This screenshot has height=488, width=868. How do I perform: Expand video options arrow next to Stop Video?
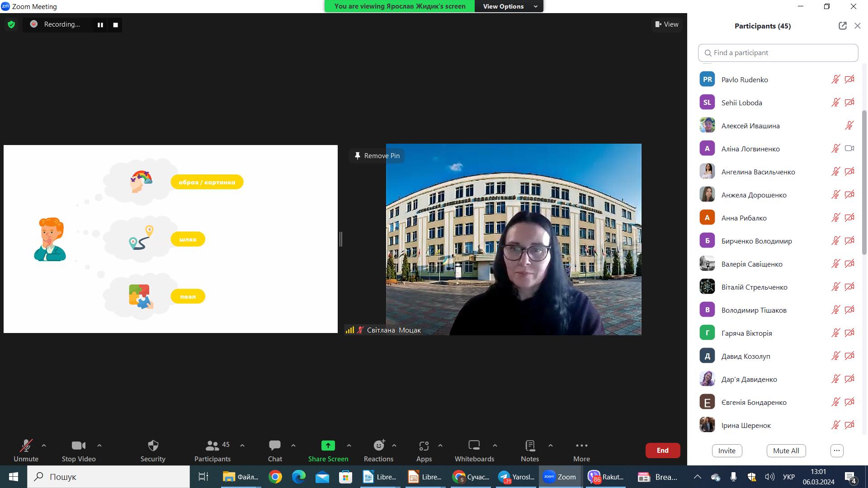click(x=99, y=446)
